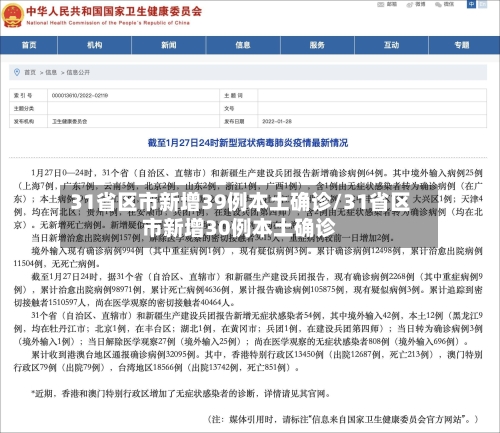Select the 发布机构 label cell

28,121
